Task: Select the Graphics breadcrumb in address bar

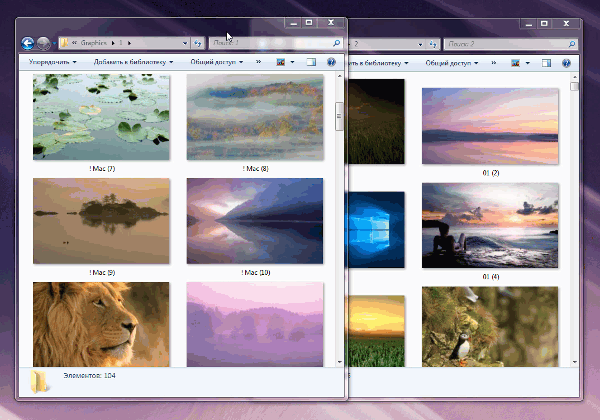Action: tap(93, 42)
